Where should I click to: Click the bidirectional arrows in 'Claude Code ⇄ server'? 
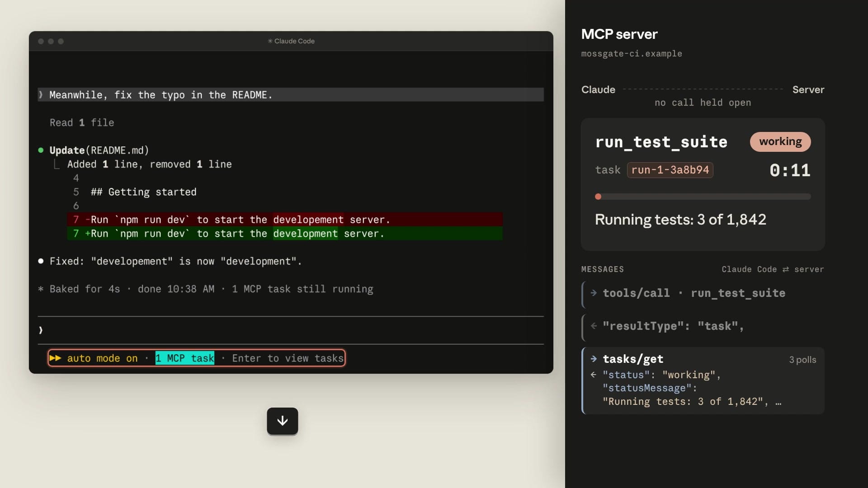coord(786,269)
